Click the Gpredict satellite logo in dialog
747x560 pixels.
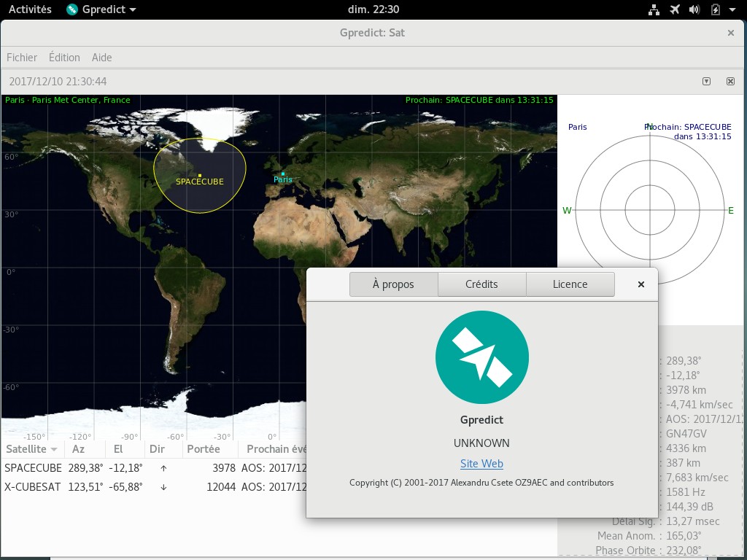click(x=481, y=357)
